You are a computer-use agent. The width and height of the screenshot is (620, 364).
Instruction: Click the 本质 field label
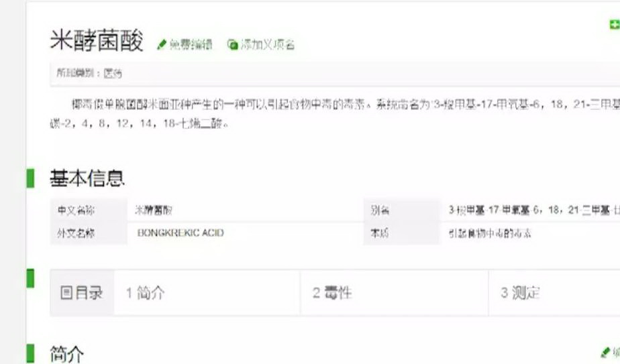379,233
